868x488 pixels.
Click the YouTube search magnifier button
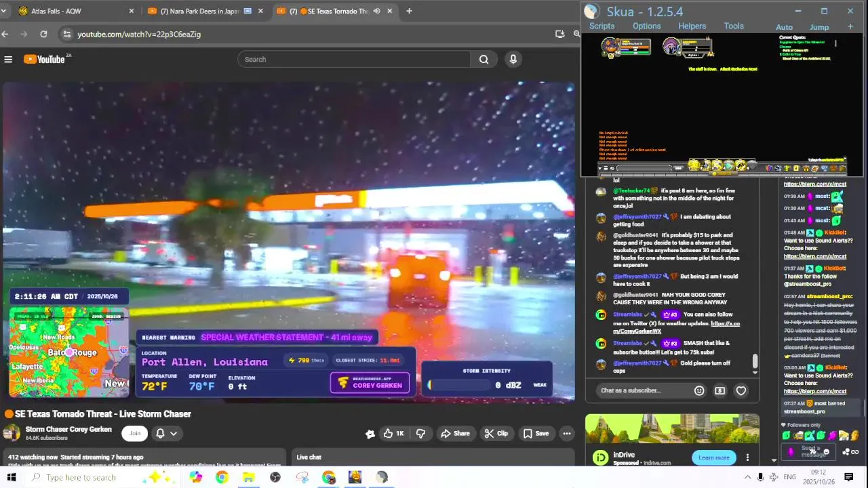point(484,60)
